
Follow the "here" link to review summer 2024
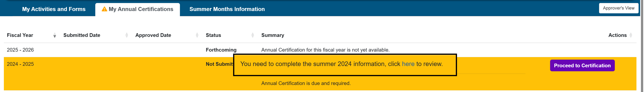tap(408, 64)
